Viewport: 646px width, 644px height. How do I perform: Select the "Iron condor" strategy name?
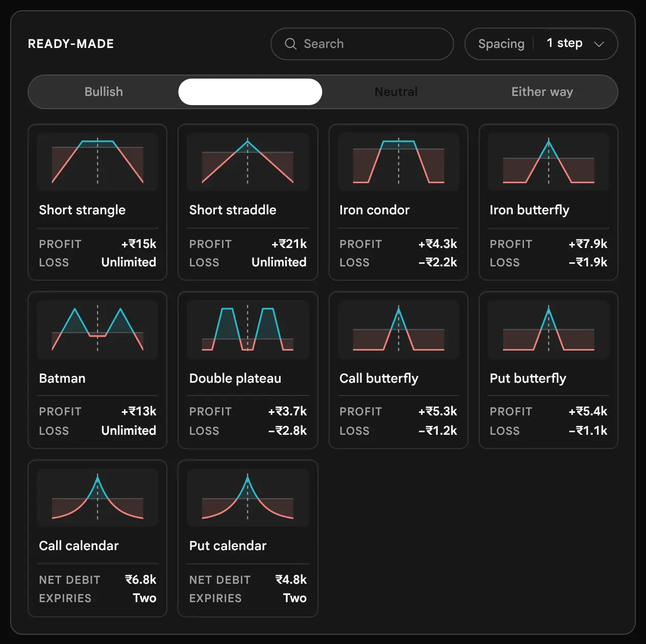coord(375,210)
